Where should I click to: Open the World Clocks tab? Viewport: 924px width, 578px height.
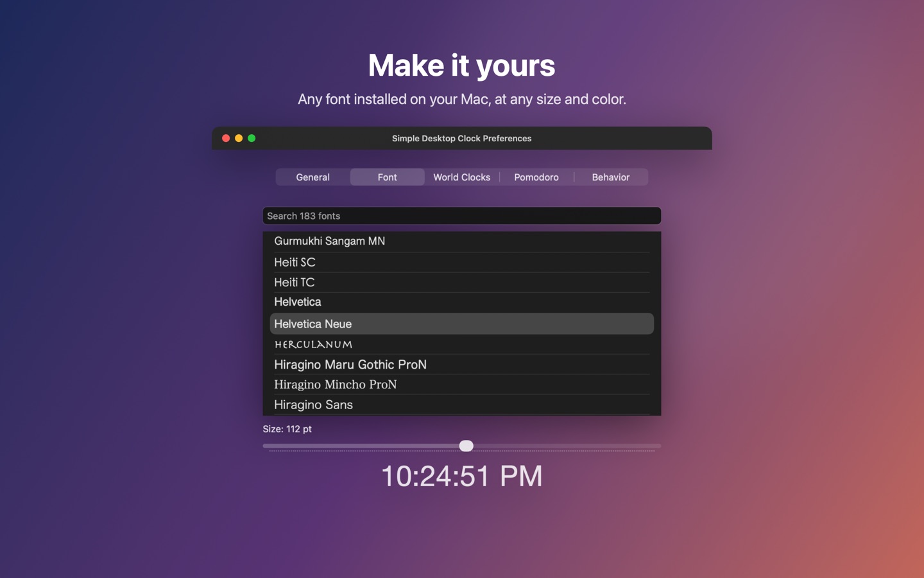pos(461,177)
